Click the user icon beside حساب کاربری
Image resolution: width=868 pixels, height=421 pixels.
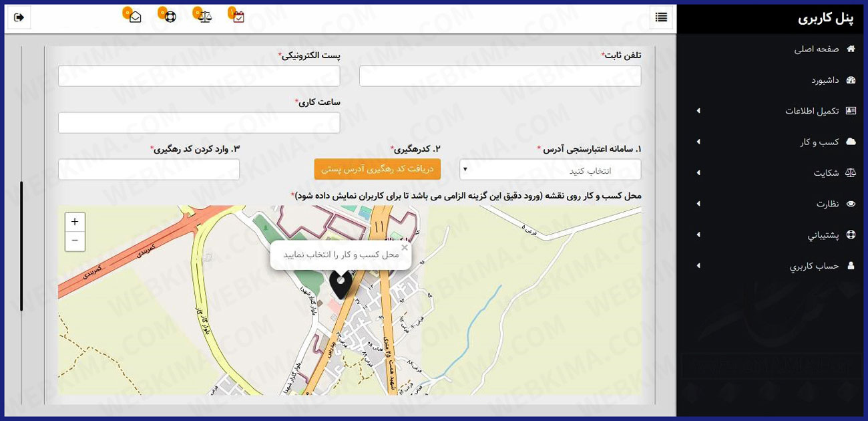[x=851, y=265]
